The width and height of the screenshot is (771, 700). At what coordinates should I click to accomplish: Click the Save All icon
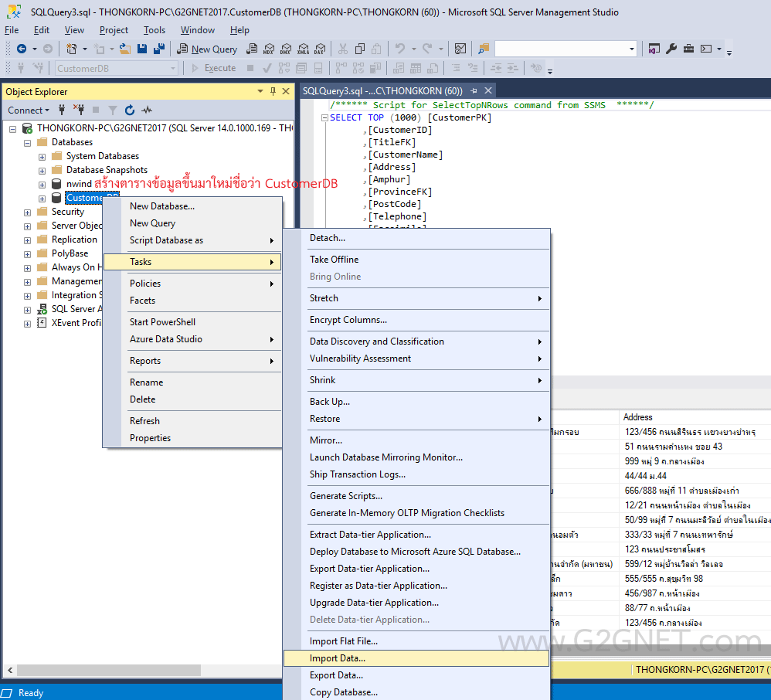click(x=159, y=49)
